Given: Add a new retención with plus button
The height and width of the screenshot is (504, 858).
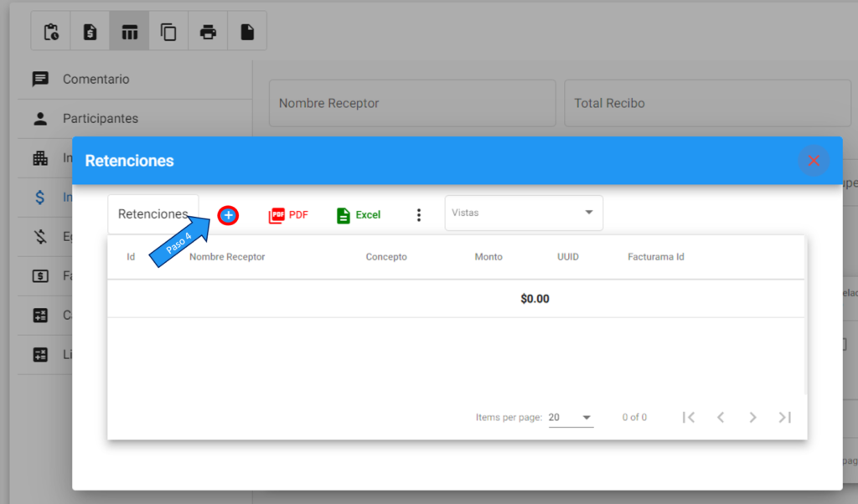Looking at the screenshot, I should point(228,215).
